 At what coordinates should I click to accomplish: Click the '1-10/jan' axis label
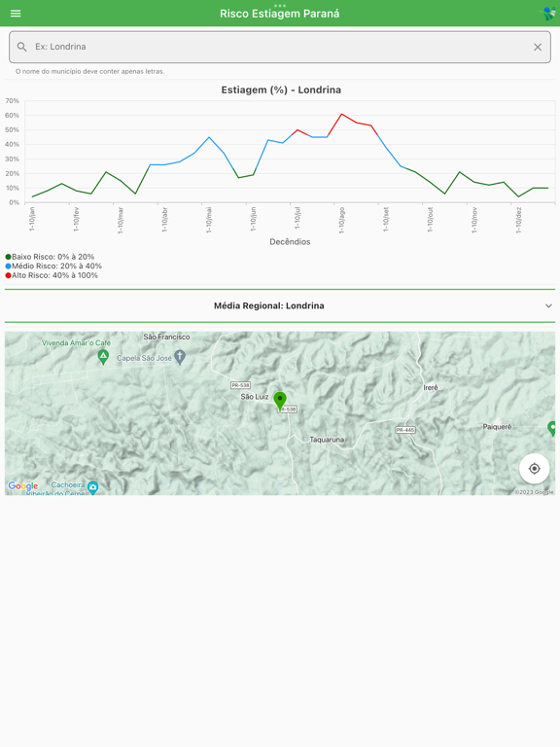(32, 219)
